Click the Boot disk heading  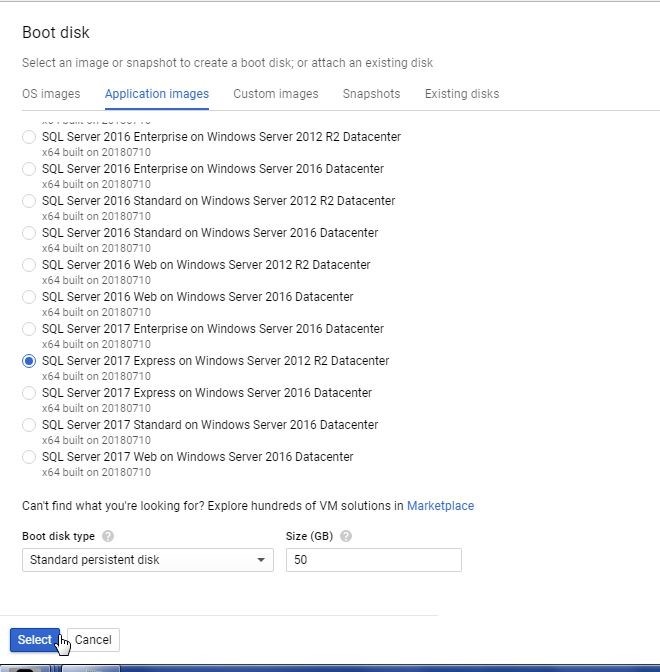click(x=56, y=33)
